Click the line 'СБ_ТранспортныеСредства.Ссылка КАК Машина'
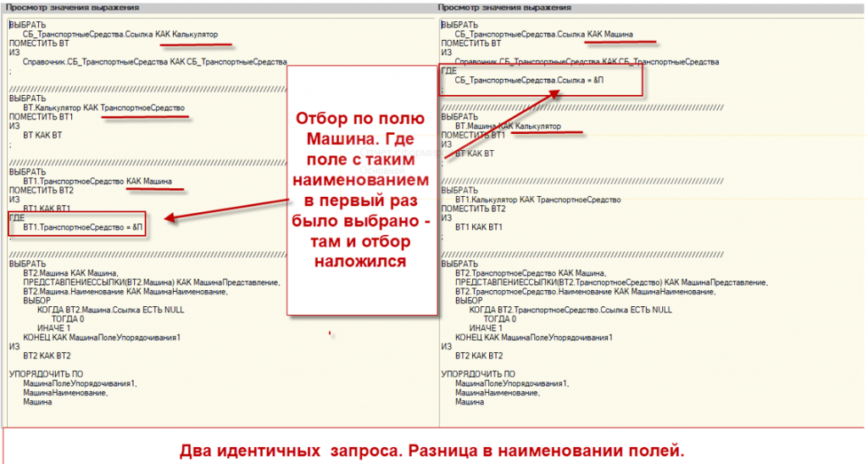 click(x=543, y=34)
